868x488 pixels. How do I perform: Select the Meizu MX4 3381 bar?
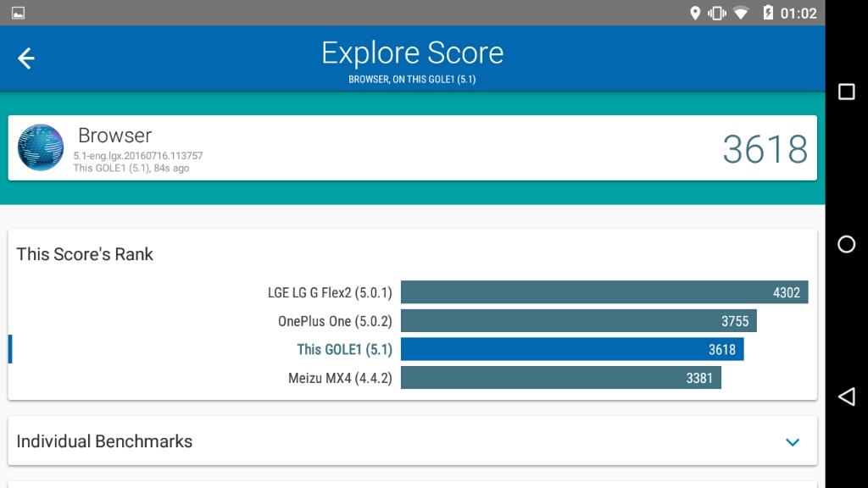pyautogui.click(x=561, y=378)
